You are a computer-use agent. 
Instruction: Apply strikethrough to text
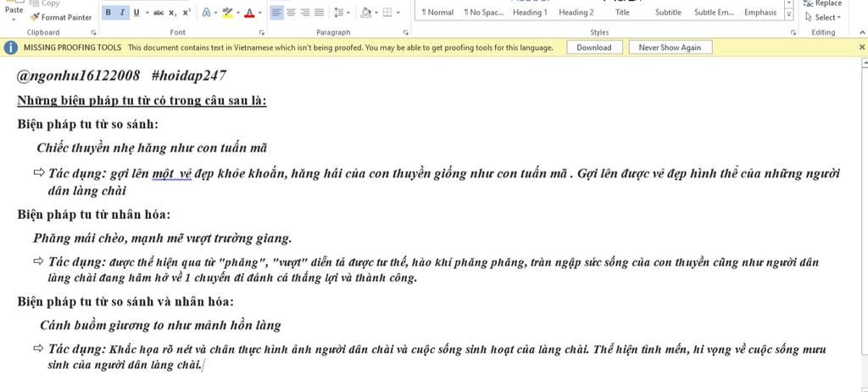[x=159, y=12]
